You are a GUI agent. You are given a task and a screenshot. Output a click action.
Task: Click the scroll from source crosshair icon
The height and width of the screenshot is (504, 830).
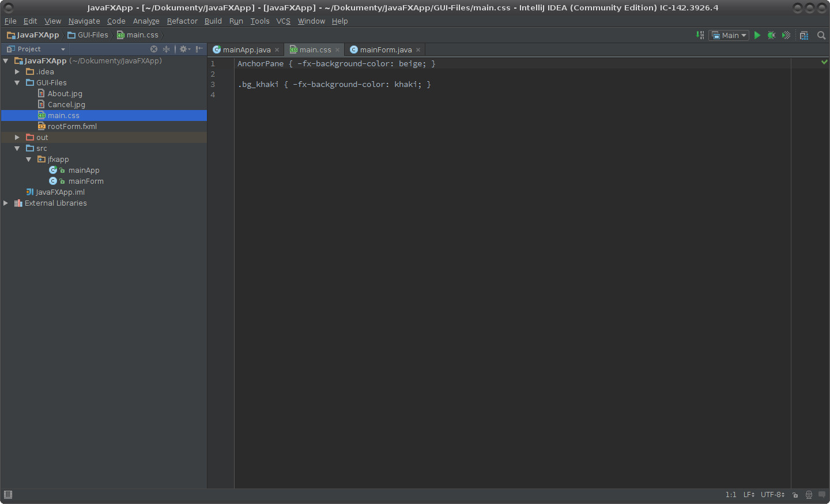point(154,49)
